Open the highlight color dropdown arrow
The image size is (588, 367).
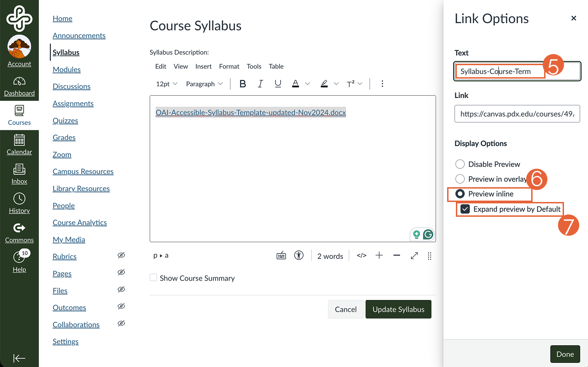(336, 84)
